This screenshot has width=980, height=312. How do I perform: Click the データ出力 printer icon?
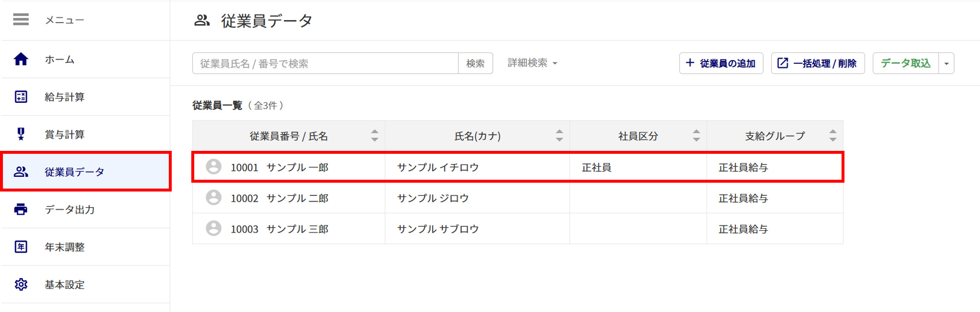21,209
